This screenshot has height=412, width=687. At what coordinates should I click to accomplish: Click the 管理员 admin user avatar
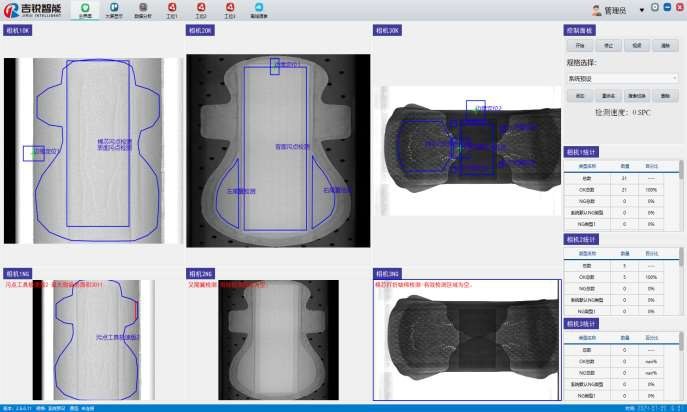coord(596,10)
